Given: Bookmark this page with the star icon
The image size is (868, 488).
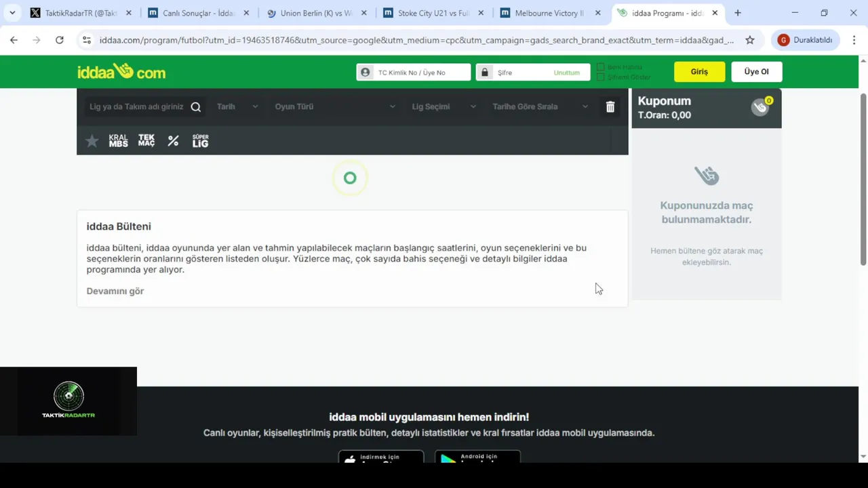Looking at the screenshot, I should [750, 40].
